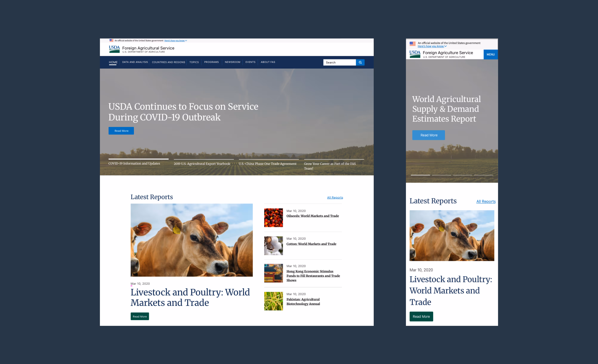598x364 pixels.
Task: Click USDA logo in desktop header
Action: pos(114,49)
